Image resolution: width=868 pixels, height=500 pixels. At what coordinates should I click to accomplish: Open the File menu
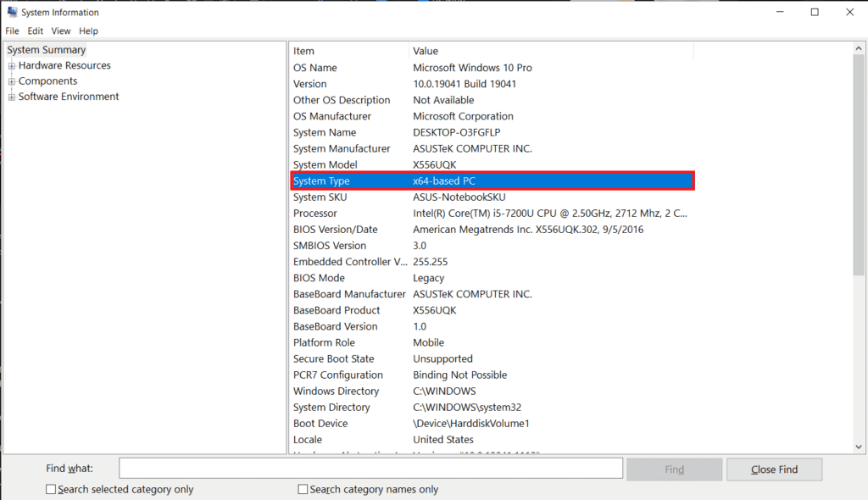[12, 31]
